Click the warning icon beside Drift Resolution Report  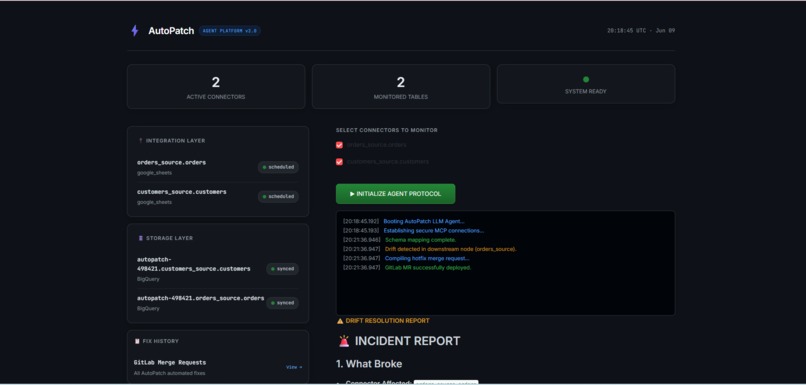coord(340,321)
